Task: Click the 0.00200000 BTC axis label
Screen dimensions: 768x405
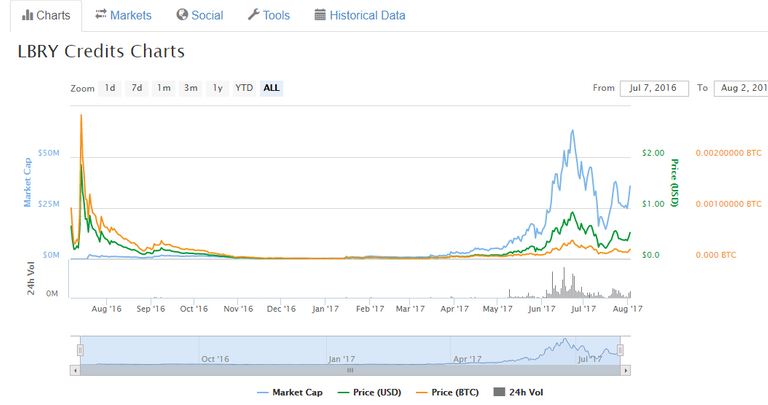Action: click(x=728, y=153)
